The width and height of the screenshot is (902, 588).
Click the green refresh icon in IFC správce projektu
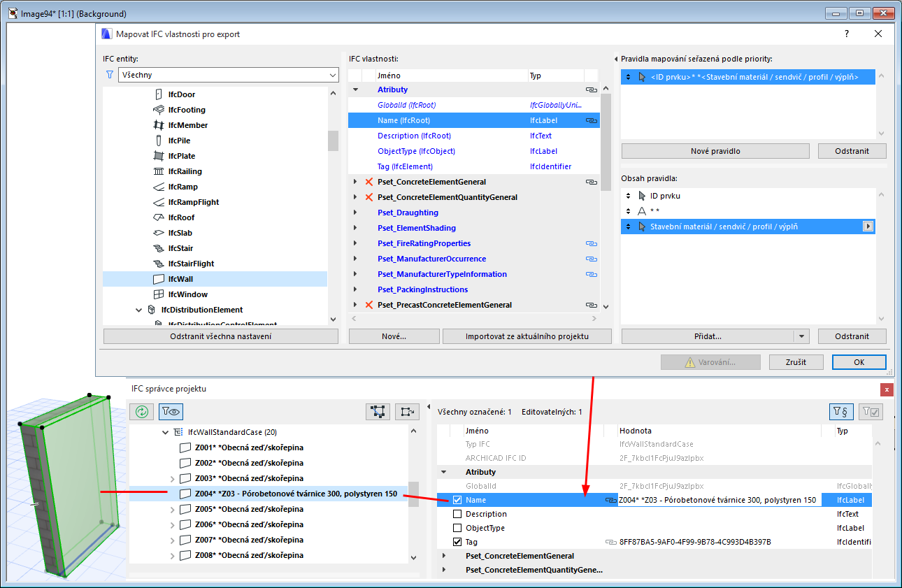click(142, 412)
